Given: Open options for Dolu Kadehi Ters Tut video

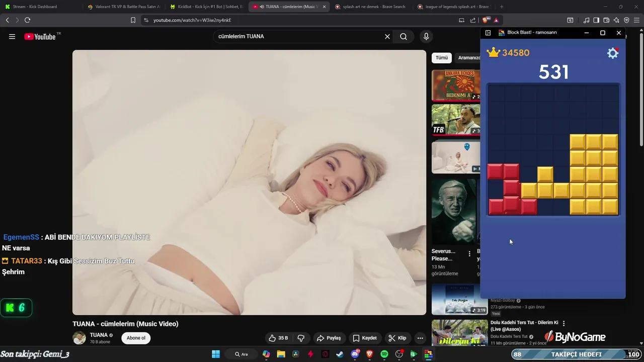Looking at the screenshot, I should click(563, 323).
